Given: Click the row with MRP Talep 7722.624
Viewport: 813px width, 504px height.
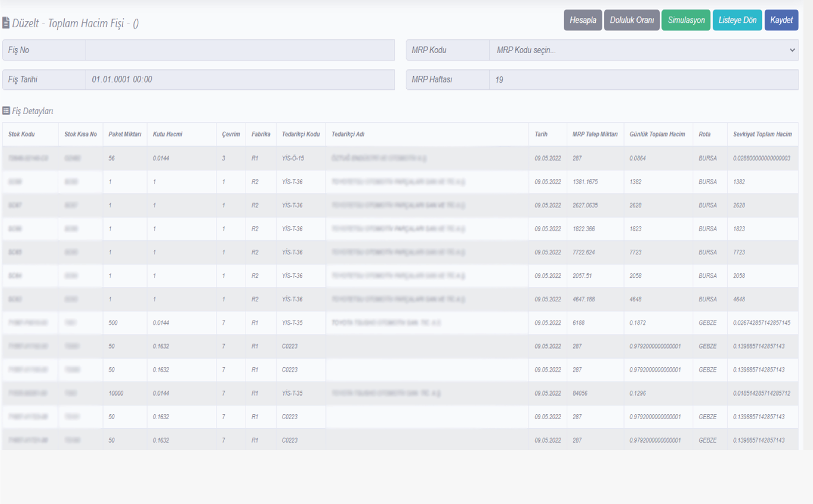Looking at the screenshot, I should tap(583, 252).
